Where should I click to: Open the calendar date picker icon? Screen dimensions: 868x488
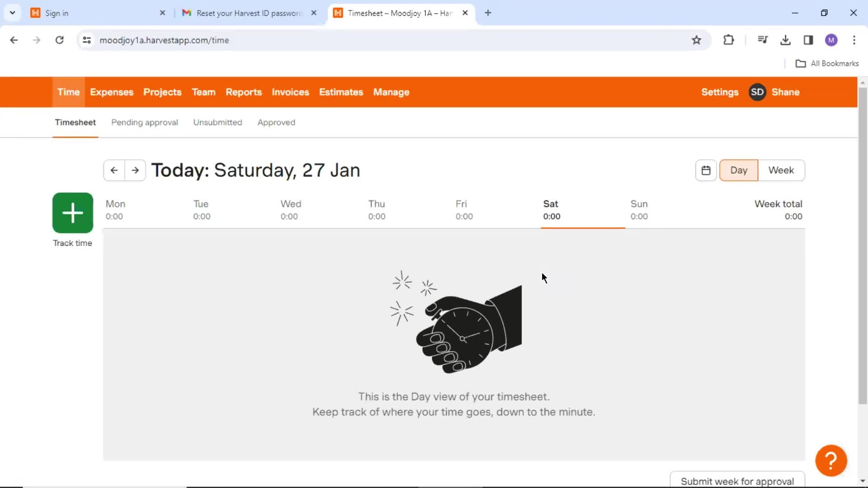click(x=705, y=170)
